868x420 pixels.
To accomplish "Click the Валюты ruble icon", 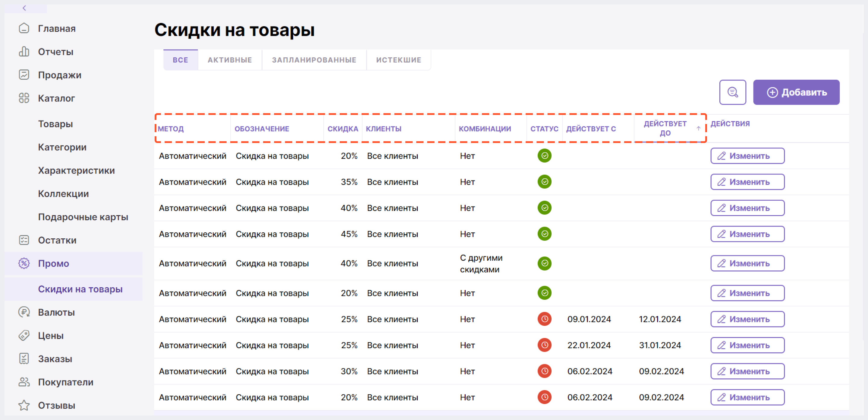I will point(24,312).
